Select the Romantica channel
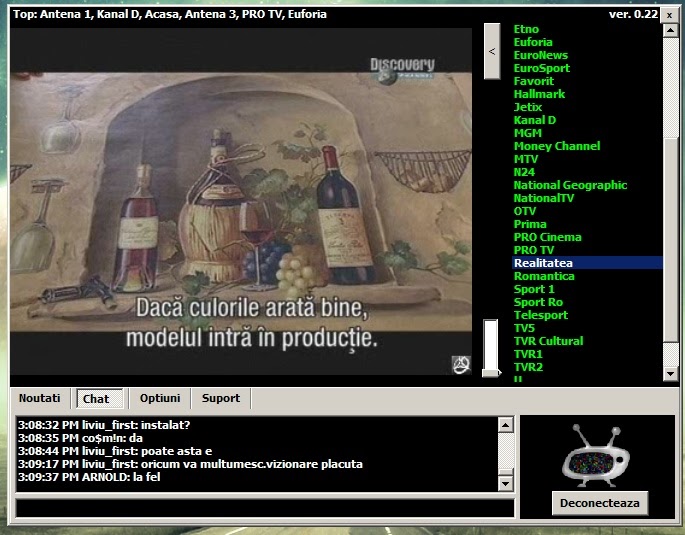Screen dimensions: 685x535 point(544,276)
